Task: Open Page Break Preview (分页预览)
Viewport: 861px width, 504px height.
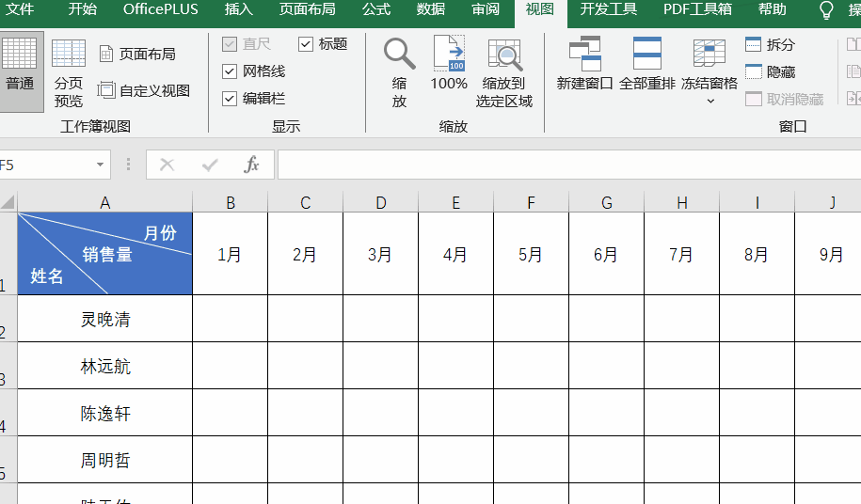Action: [x=69, y=73]
